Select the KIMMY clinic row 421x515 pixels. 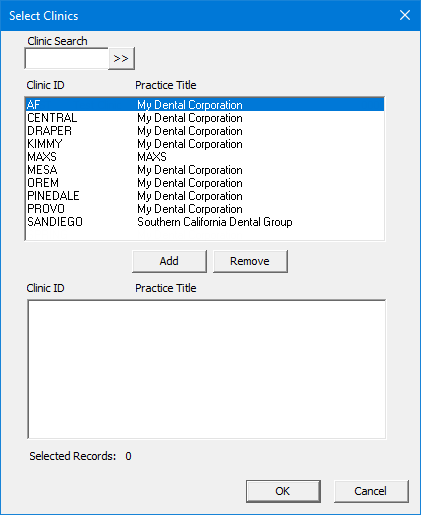point(205,144)
